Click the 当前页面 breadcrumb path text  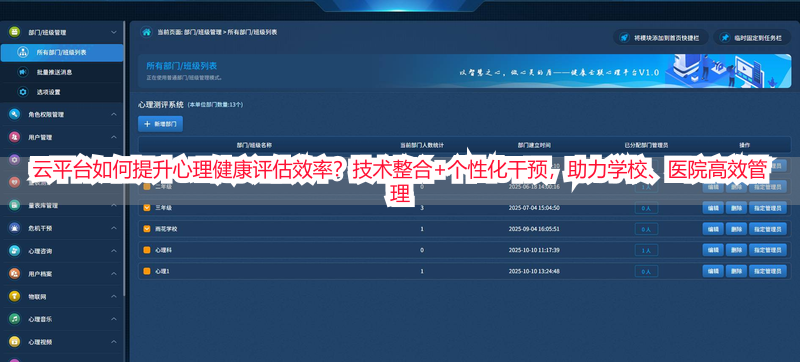point(217,32)
